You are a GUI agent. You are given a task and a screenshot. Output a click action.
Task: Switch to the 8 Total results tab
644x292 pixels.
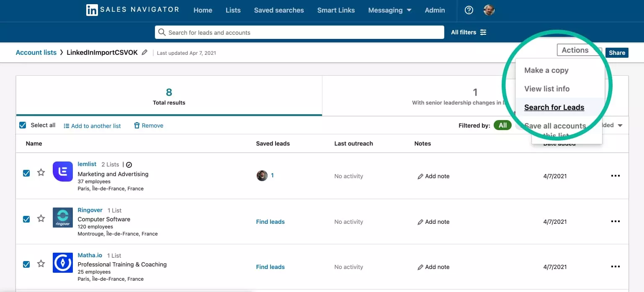click(x=169, y=96)
